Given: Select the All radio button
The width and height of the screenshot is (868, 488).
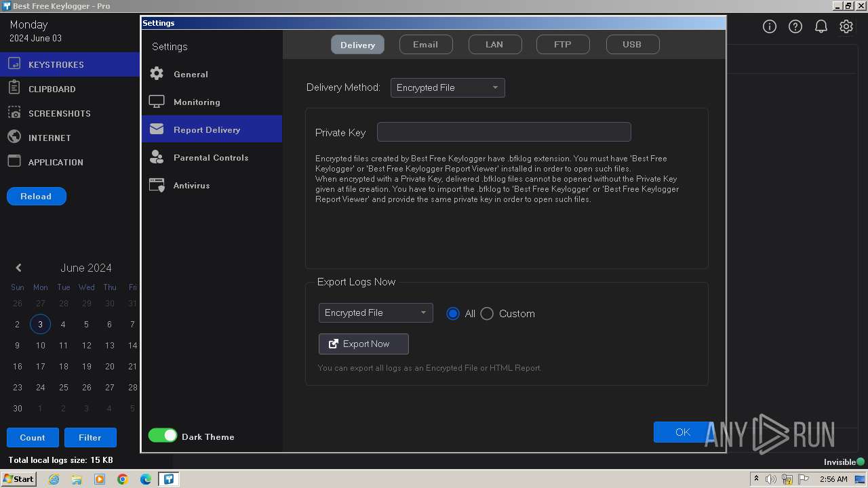Looking at the screenshot, I should coord(453,313).
